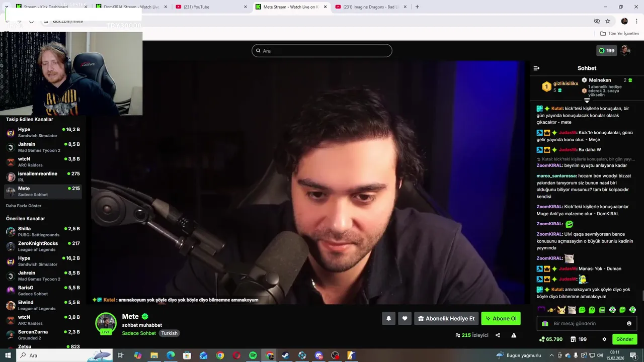644x362 pixels.
Task: Click Mete's channel avatar with LIVE badge
Action: tap(106, 323)
